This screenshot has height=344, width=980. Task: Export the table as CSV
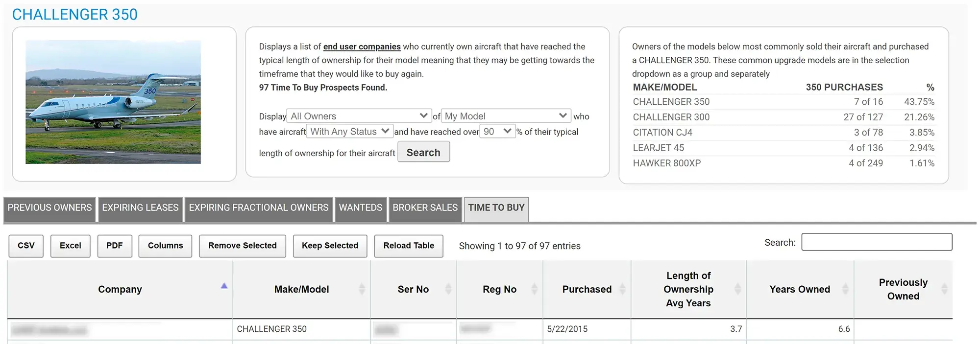point(26,246)
